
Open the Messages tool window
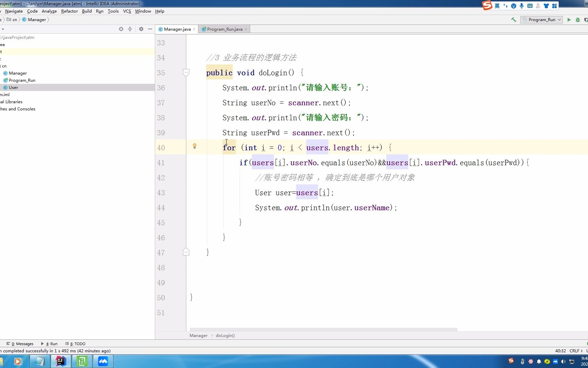pyautogui.click(x=20, y=344)
